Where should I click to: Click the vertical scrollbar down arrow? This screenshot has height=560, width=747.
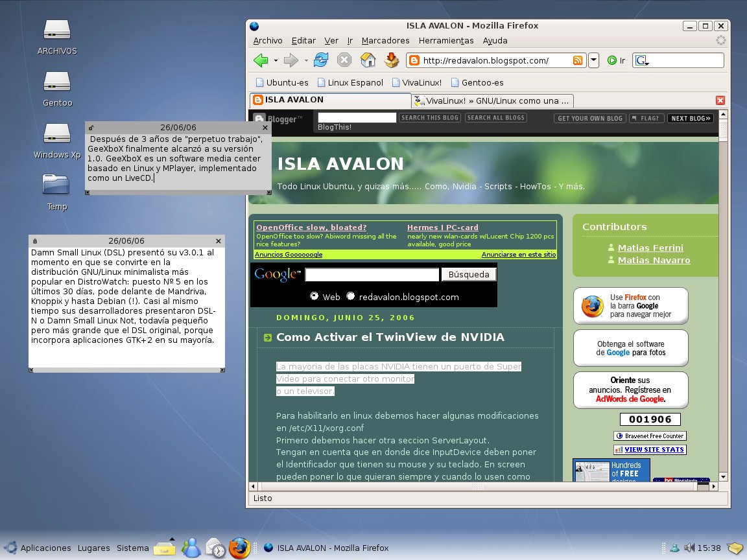[723, 476]
